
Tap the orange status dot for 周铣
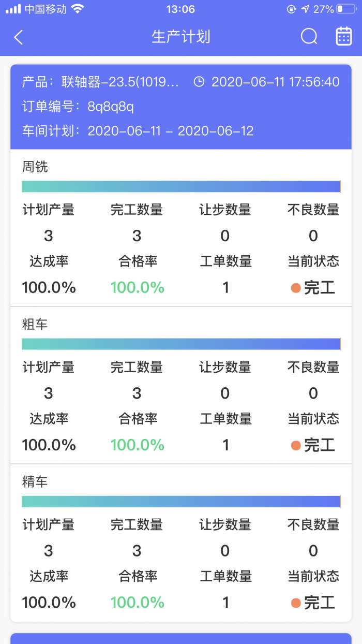[296, 288]
